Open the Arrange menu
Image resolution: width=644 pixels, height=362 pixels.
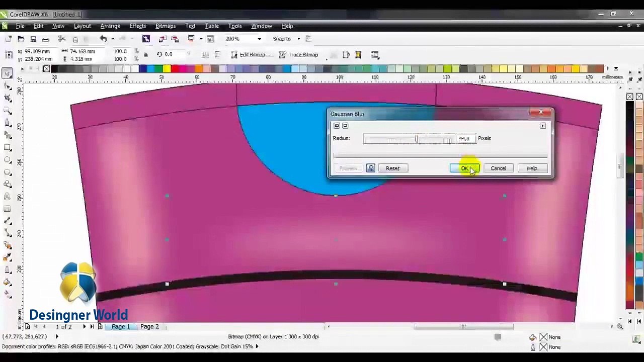tap(110, 26)
